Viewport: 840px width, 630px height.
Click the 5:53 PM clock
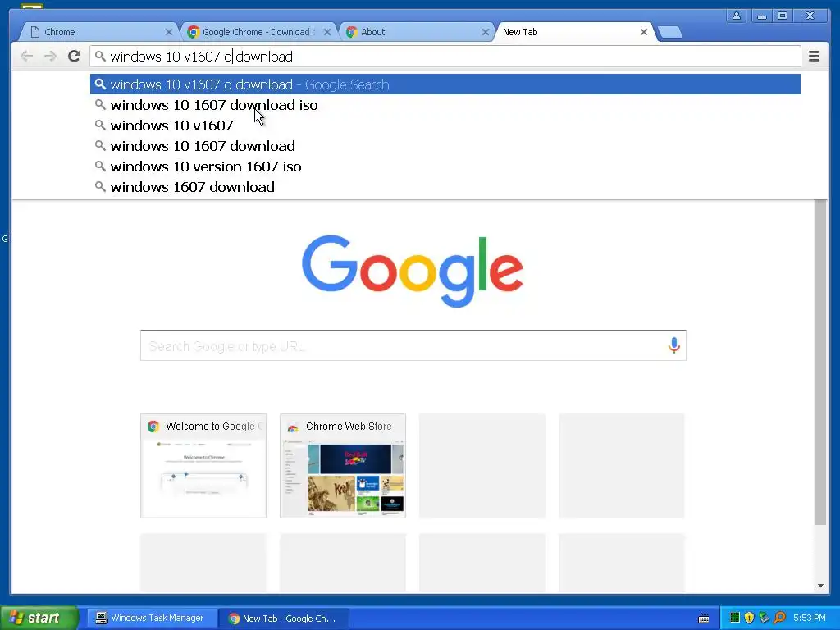click(810, 618)
